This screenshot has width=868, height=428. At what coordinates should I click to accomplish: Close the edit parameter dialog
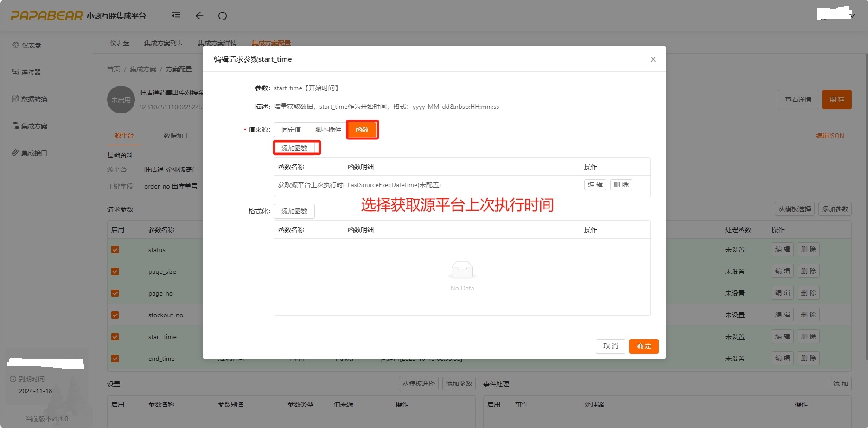coord(653,59)
